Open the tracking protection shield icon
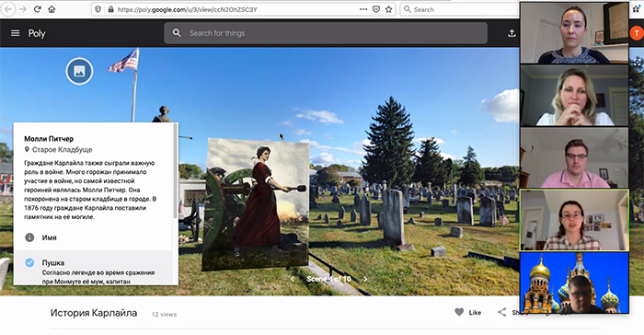This screenshot has height=335, width=644. [x=98, y=9]
